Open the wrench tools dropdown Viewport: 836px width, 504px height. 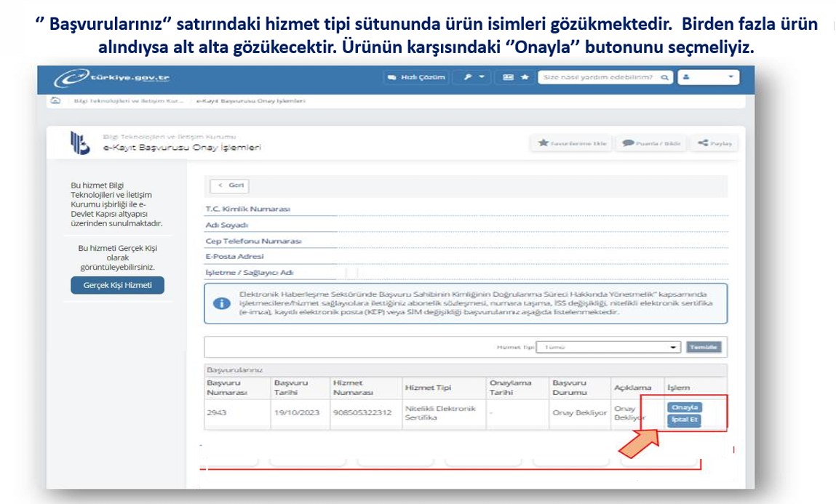tap(474, 77)
